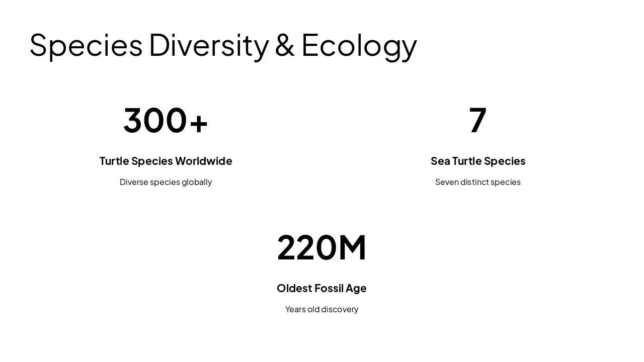Click the 'Seven distinct species' caption

click(478, 182)
